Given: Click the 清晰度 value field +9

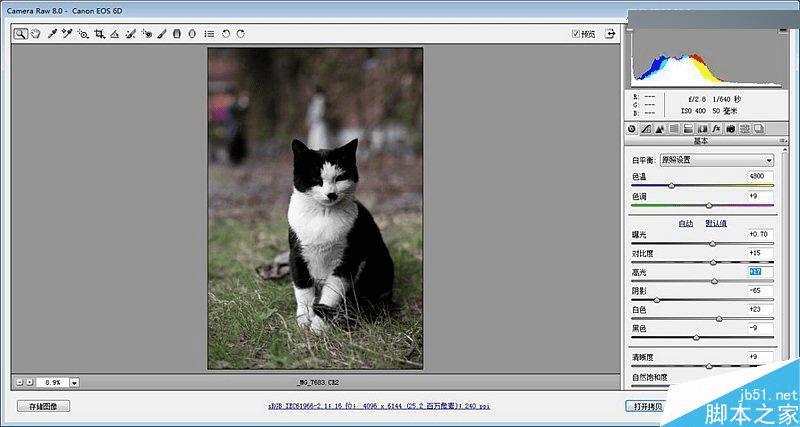Looking at the screenshot, I should (x=760, y=357).
